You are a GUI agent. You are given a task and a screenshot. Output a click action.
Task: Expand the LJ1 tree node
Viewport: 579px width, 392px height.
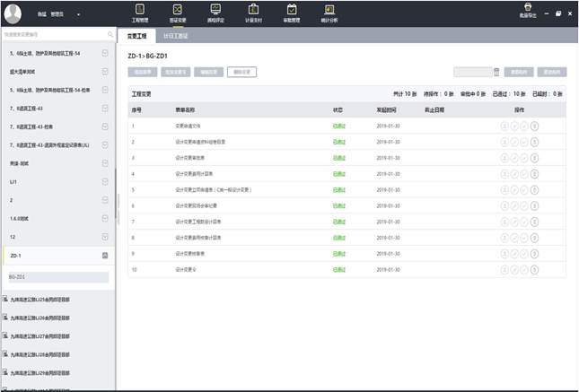pyautogui.click(x=105, y=182)
